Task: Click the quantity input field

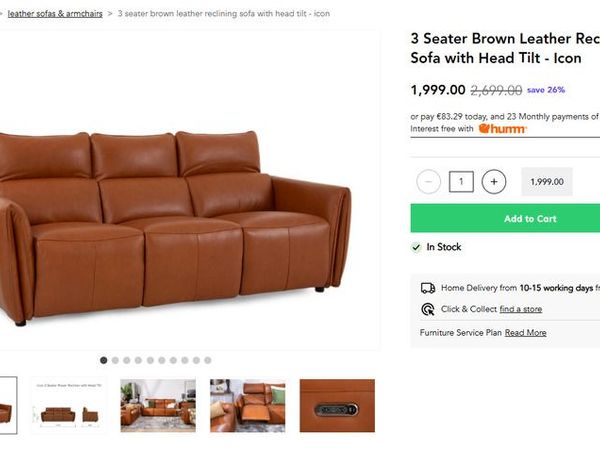Action: pyautogui.click(x=461, y=181)
